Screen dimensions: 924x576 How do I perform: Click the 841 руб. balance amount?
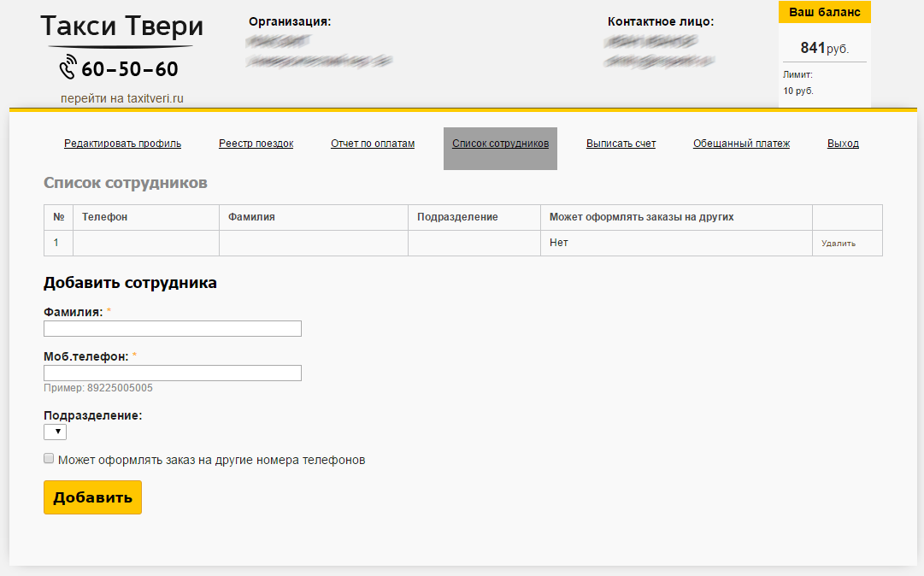pyautogui.click(x=824, y=48)
